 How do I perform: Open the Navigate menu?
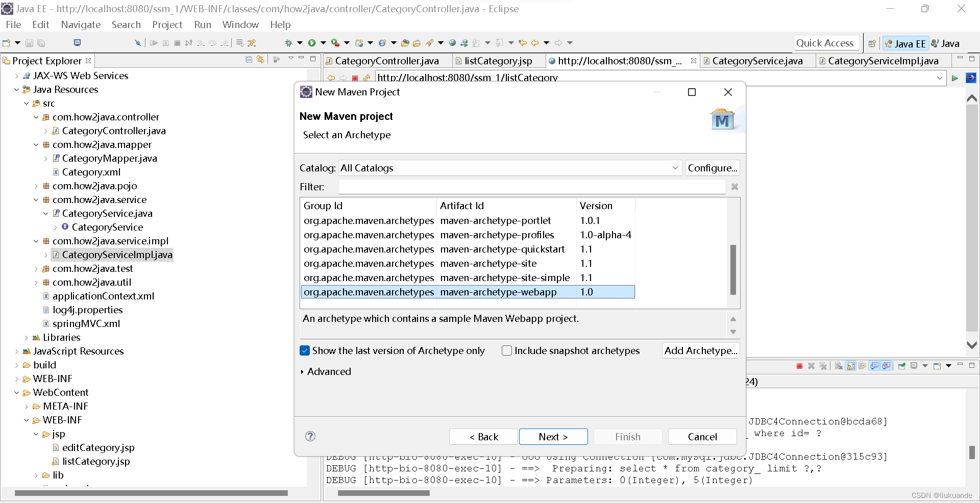coord(81,24)
